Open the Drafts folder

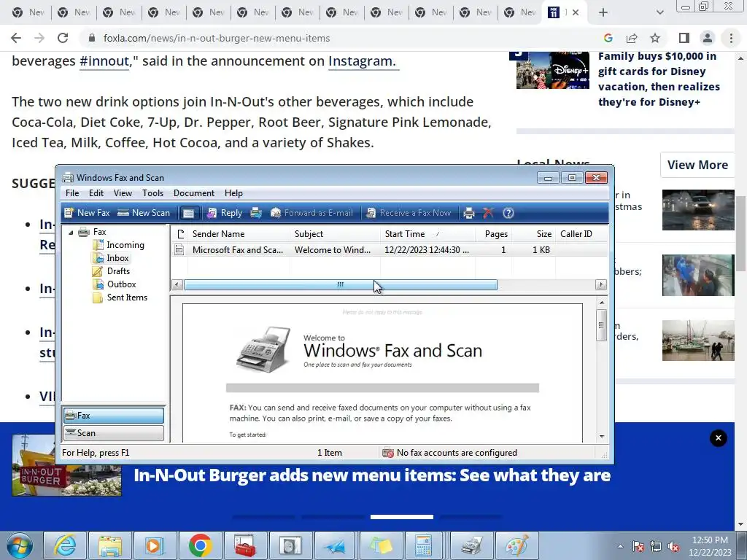pos(118,271)
